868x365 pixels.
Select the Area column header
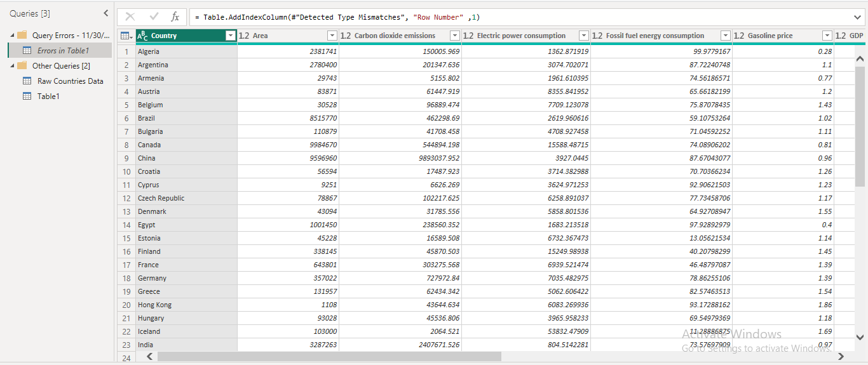[x=288, y=36]
